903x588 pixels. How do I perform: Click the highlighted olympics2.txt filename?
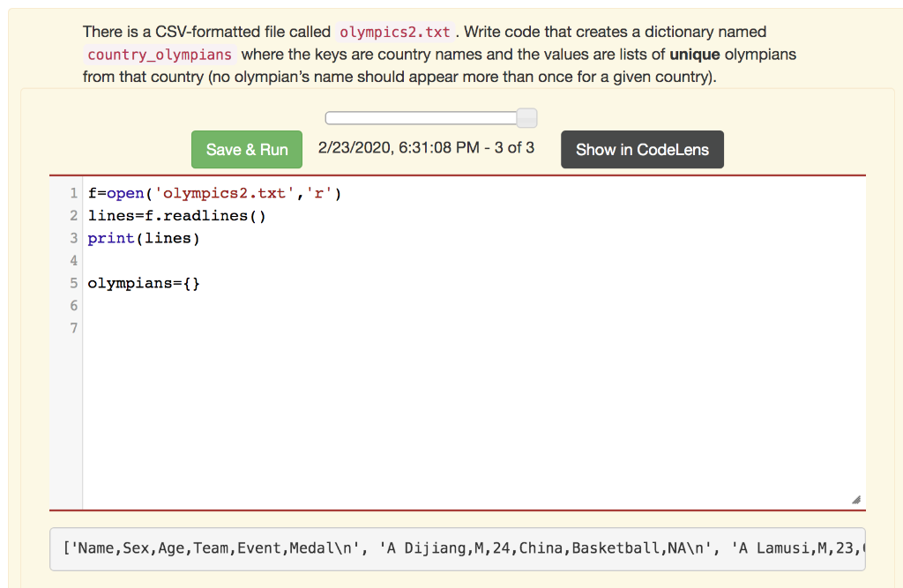[394, 32]
